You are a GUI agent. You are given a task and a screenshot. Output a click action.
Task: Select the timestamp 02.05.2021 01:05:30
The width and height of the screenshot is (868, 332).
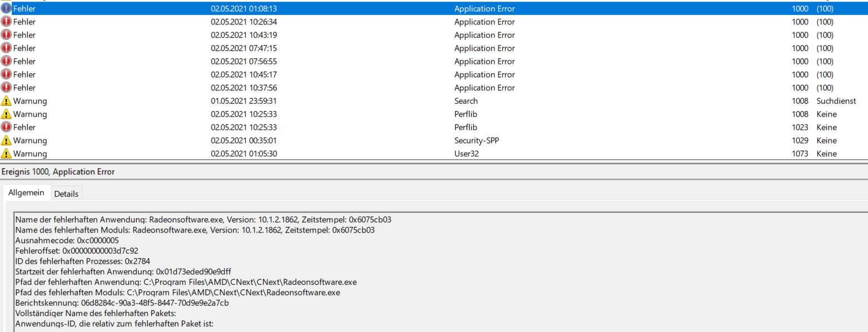coord(244,154)
